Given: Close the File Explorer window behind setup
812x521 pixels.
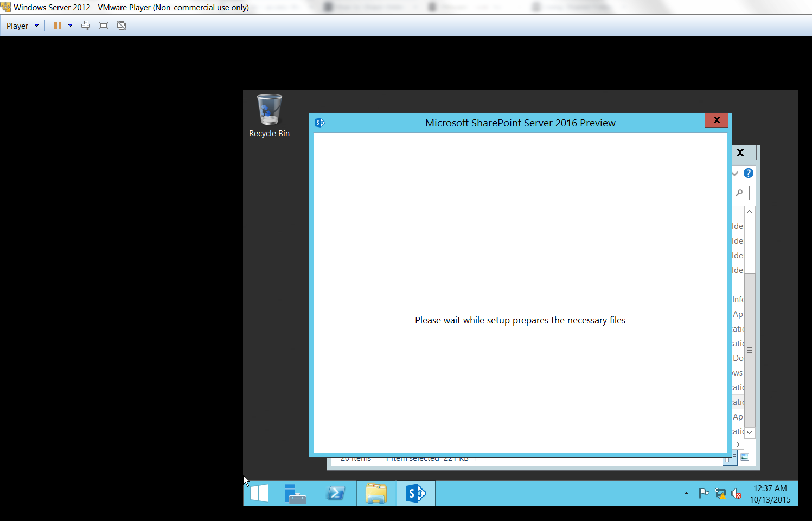Looking at the screenshot, I should coord(740,153).
